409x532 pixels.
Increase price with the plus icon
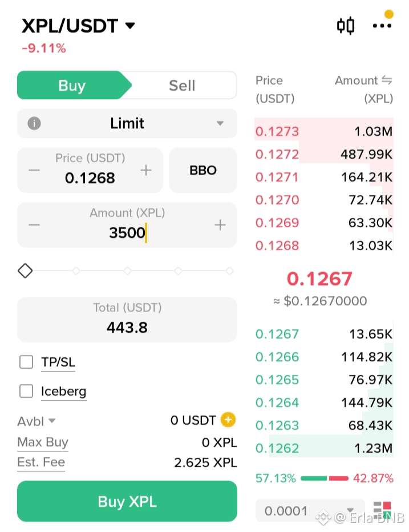pos(147,170)
